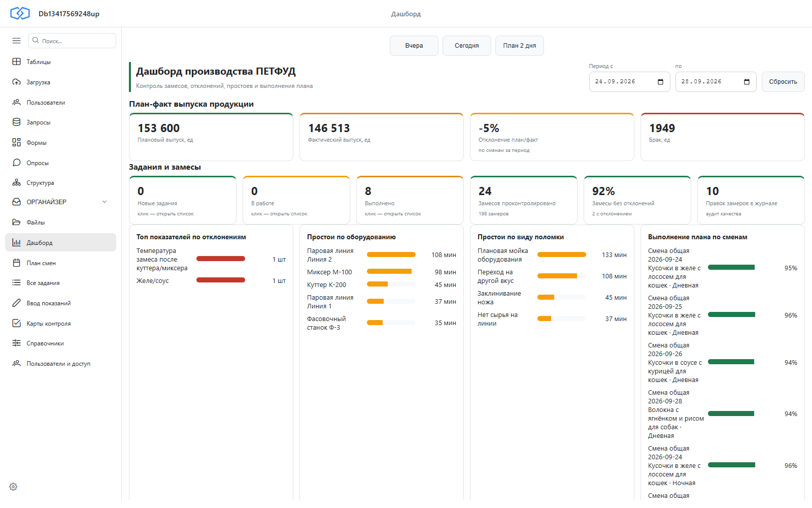Expand the ОРГАНАЙЗЕР section chevron
Image resolution: width=812 pixels, height=508 pixels.
[x=105, y=202]
